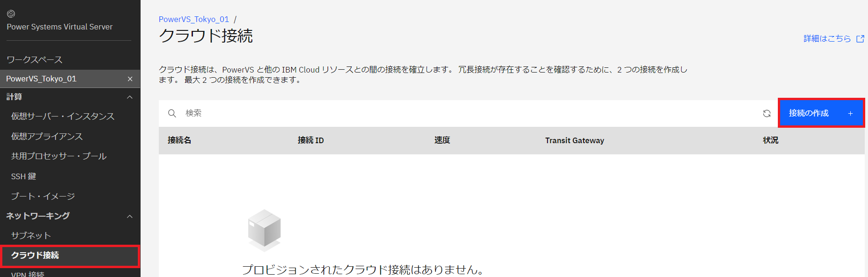Collapse the ネットワーキング section chevron
Screen dimensions: 868x277
[130, 216]
